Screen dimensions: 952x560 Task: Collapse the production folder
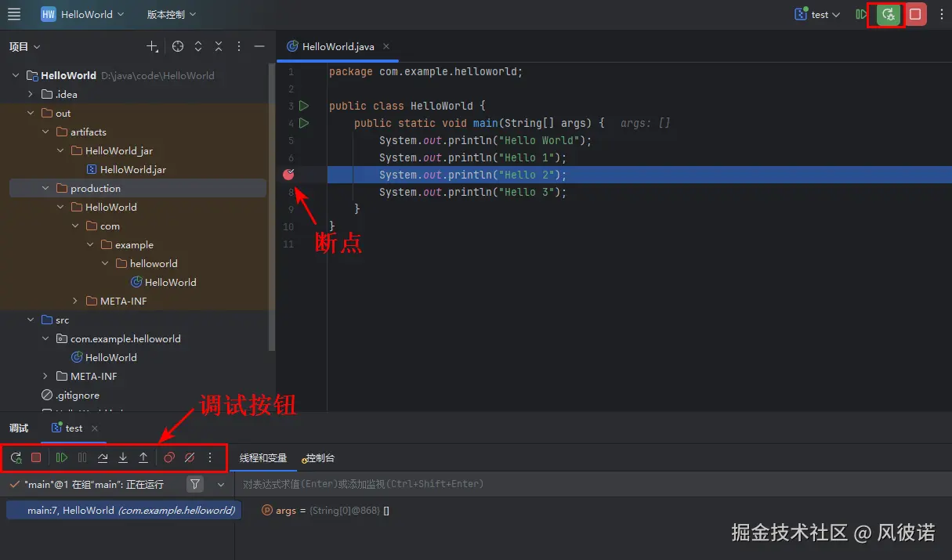coord(46,188)
